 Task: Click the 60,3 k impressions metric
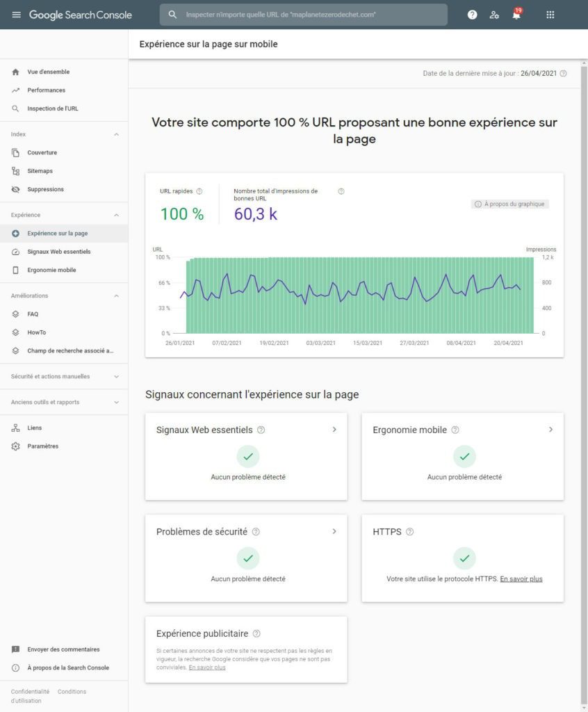[256, 214]
